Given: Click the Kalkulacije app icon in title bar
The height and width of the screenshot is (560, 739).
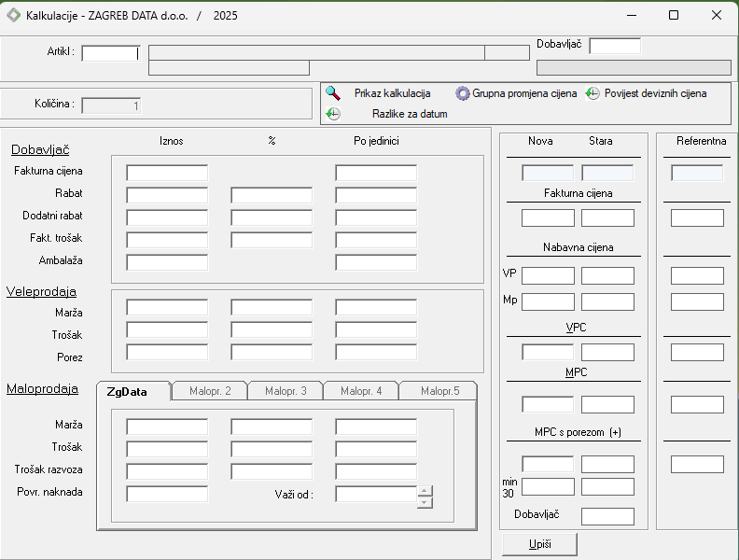Looking at the screenshot, I should 14,15.
